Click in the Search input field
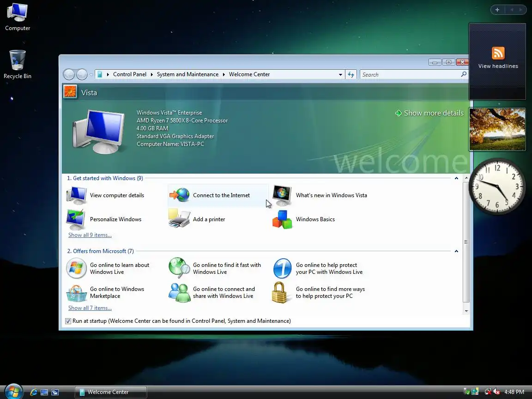532x399 pixels. point(410,75)
